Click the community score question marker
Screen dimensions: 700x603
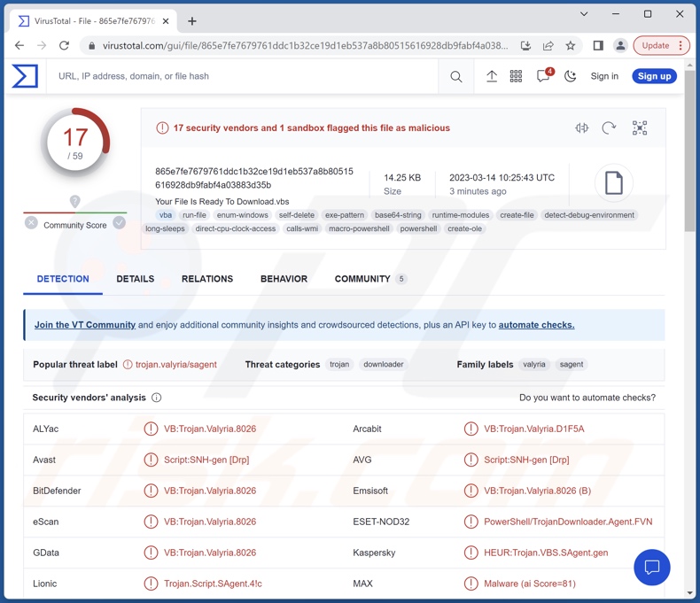74,201
